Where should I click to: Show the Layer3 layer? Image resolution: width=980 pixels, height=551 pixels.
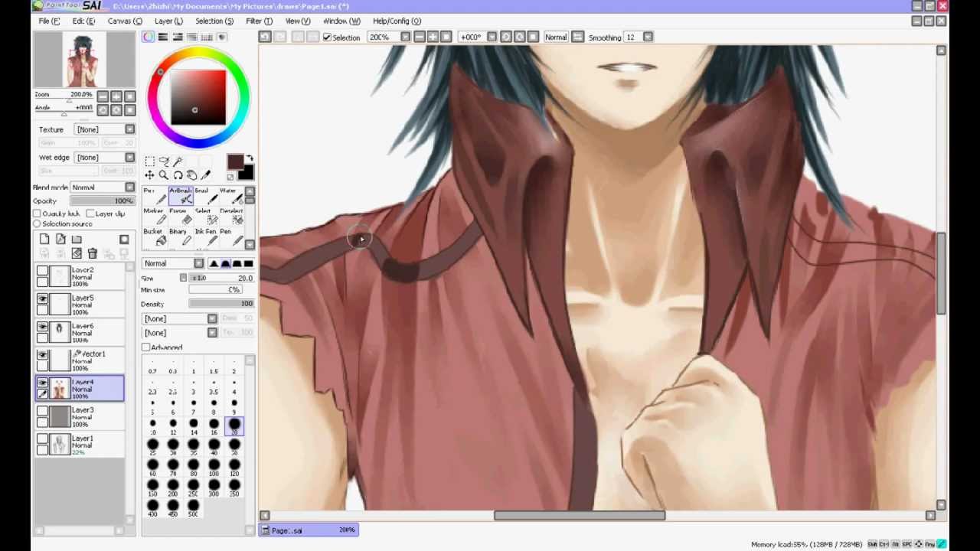pyautogui.click(x=42, y=411)
